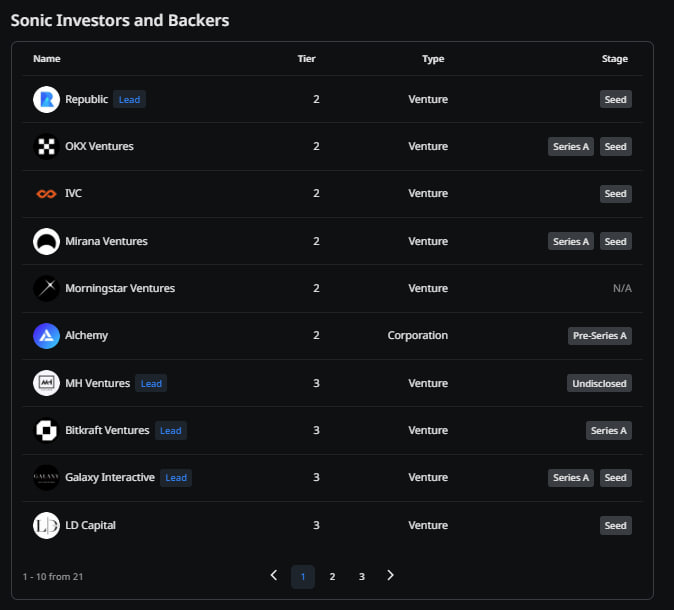Click the Seed tag in OKX Ventures row

616,147
